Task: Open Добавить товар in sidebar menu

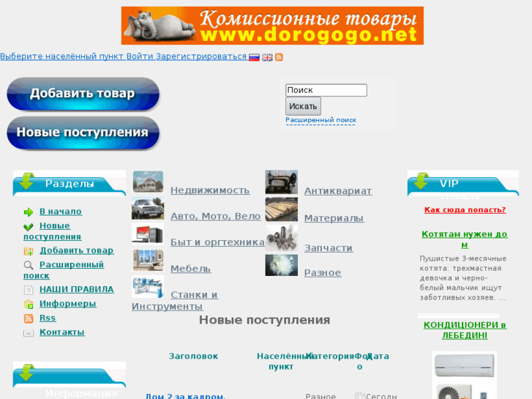Action: tap(77, 250)
